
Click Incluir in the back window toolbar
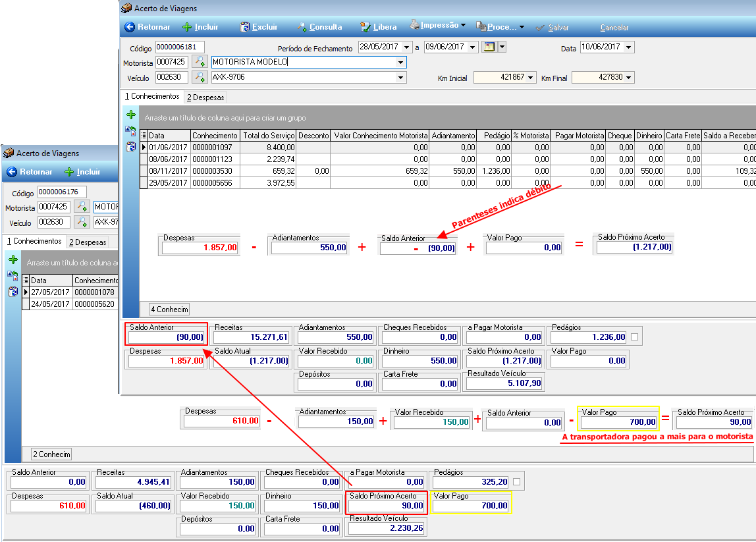pyautogui.click(x=82, y=172)
